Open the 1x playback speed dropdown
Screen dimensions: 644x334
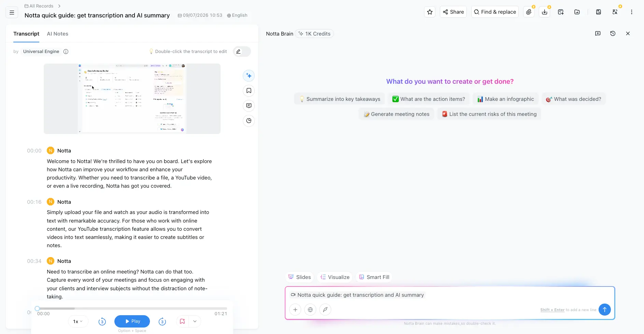point(78,321)
